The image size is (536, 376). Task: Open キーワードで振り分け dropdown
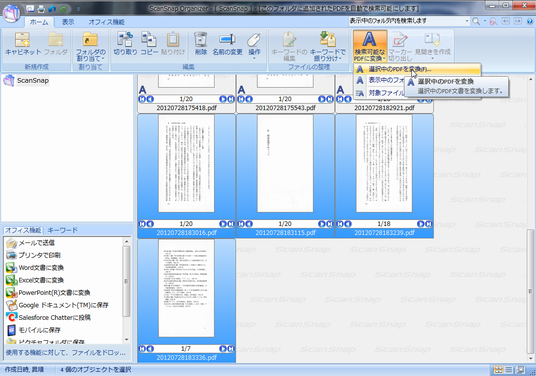pyautogui.click(x=327, y=46)
